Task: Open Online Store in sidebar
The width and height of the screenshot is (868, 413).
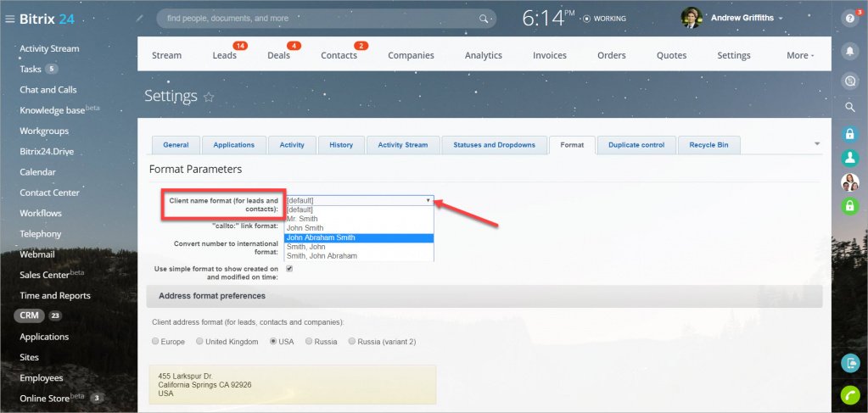Action: coord(44,399)
